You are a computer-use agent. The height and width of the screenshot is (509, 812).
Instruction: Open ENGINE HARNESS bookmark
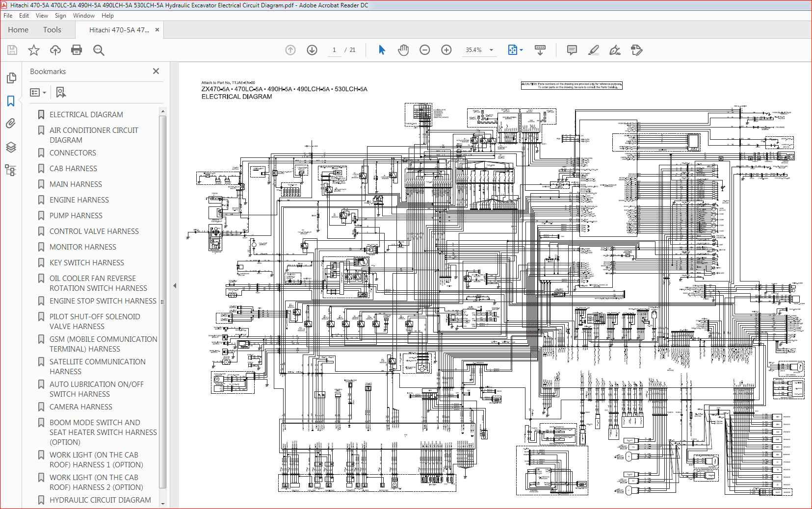click(79, 200)
